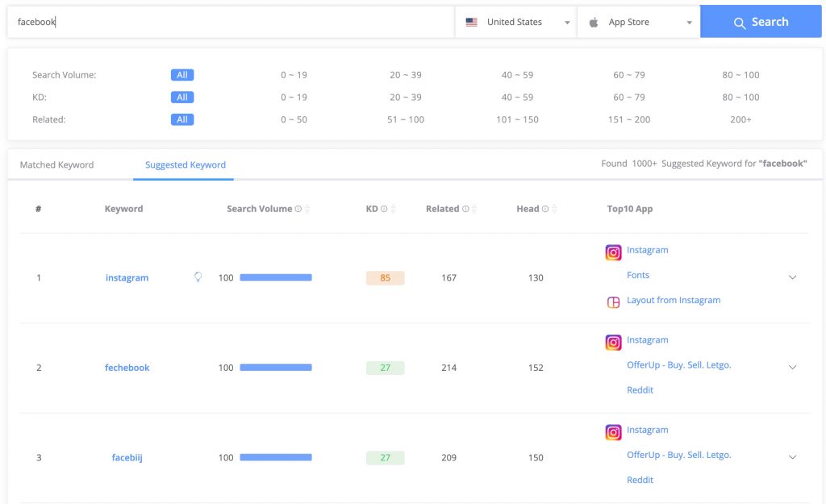
Task: Select All filter for Search Volume
Action: tap(182, 75)
